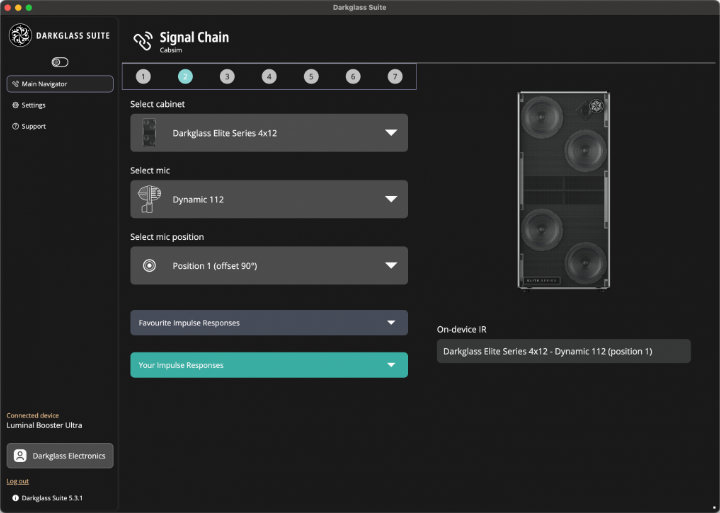
Task: Click the cabinet dropdown arrow
Action: [x=391, y=133]
